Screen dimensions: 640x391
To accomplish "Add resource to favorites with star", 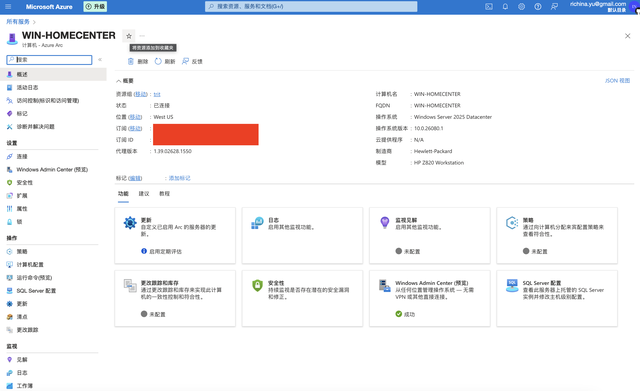I will pos(129,36).
